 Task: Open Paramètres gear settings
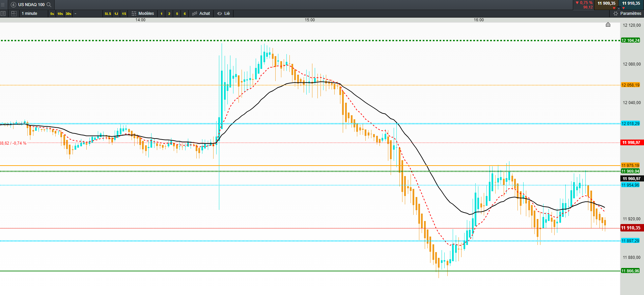(616, 14)
